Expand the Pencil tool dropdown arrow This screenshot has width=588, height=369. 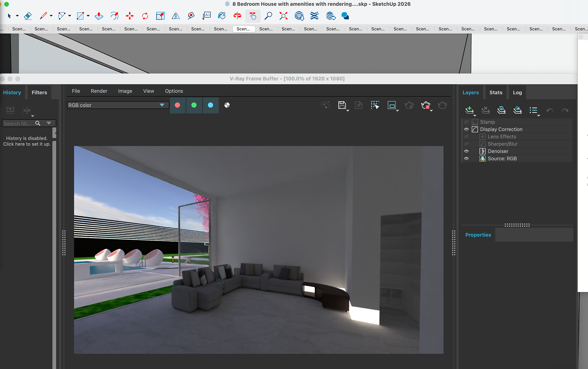51,16
